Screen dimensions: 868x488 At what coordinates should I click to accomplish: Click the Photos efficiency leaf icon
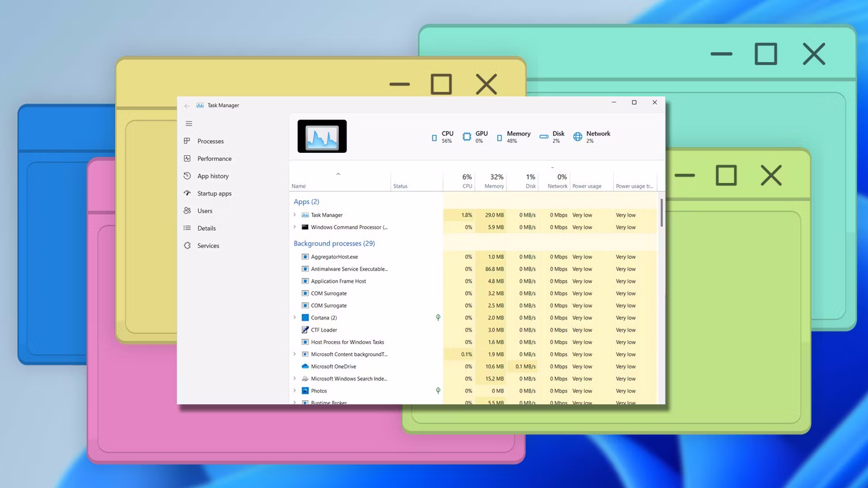(438, 391)
